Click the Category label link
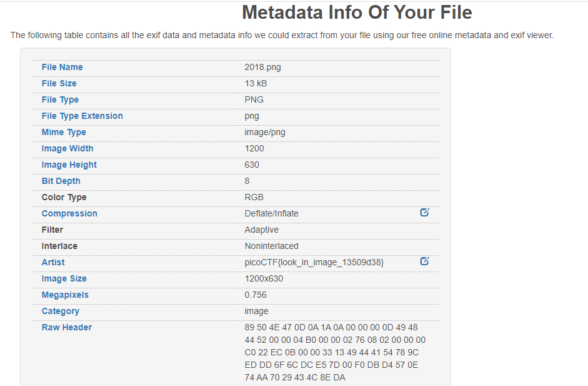This screenshot has height=386, width=588. (x=61, y=312)
